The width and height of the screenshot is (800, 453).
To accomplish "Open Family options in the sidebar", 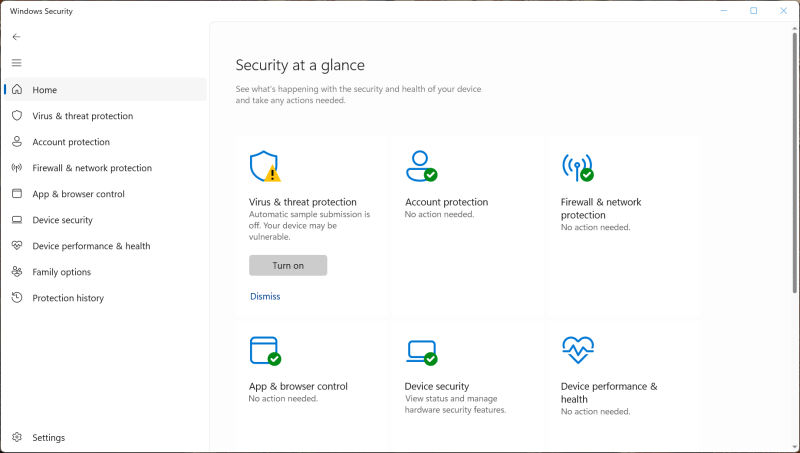I will (x=61, y=272).
